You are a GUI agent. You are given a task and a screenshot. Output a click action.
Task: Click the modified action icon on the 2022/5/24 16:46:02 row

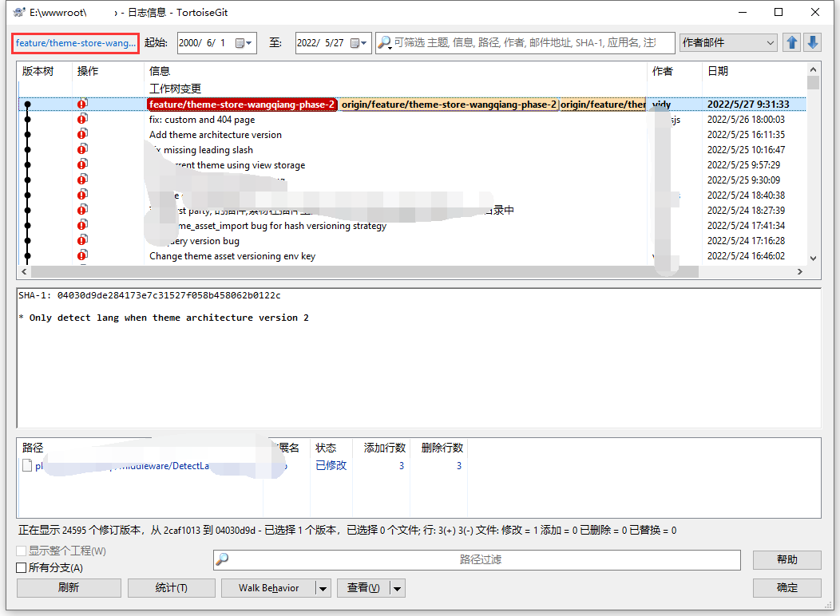[82, 255]
